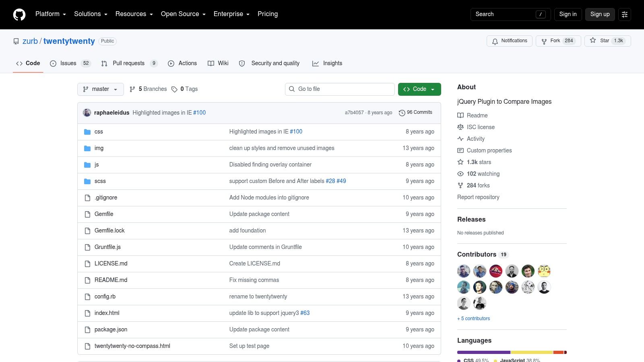Image resolution: width=644 pixels, height=362 pixels.
Task: Click the Security shield icon
Action: tap(242, 64)
